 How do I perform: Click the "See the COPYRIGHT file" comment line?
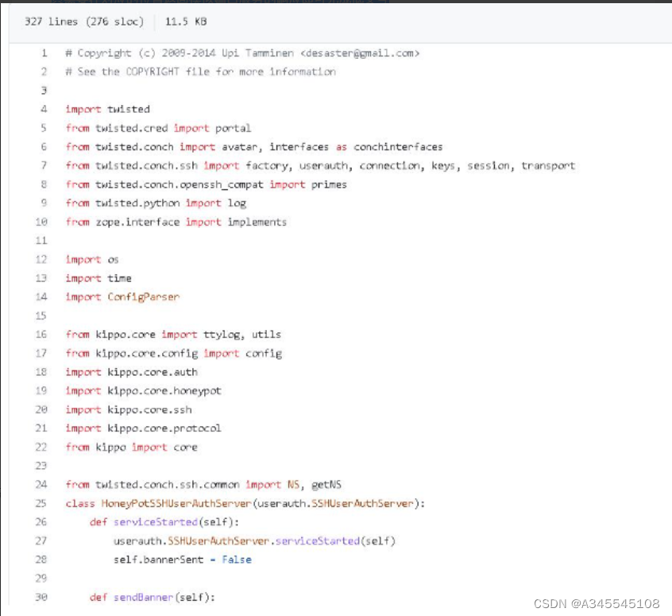coord(201,72)
